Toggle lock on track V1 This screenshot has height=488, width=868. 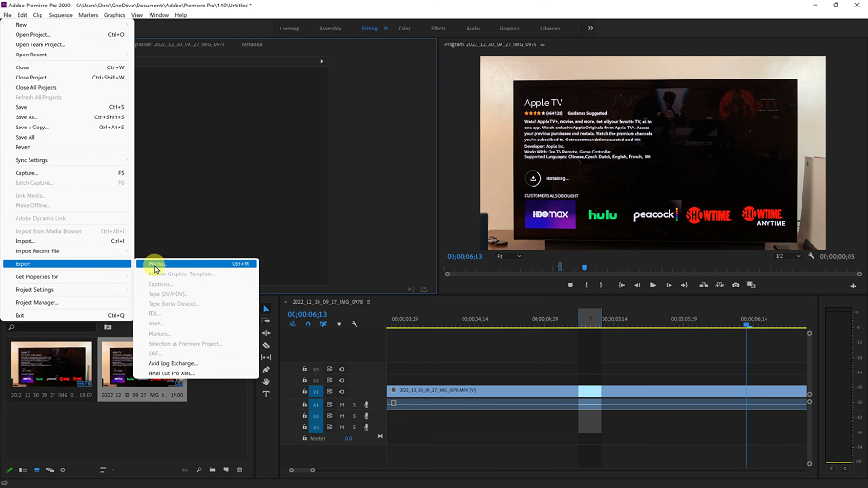pyautogui.click(x=304, y=391)
